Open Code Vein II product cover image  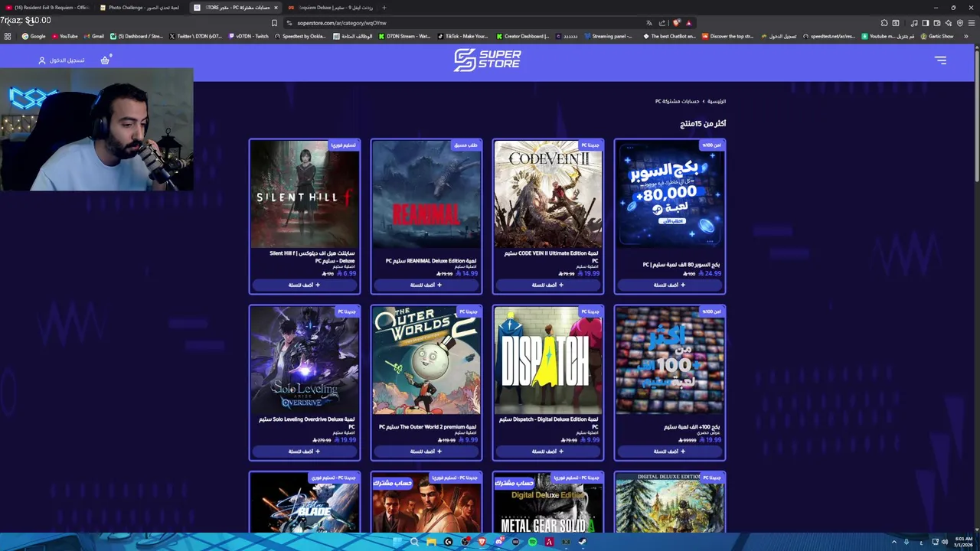click(x=548, y=194)
